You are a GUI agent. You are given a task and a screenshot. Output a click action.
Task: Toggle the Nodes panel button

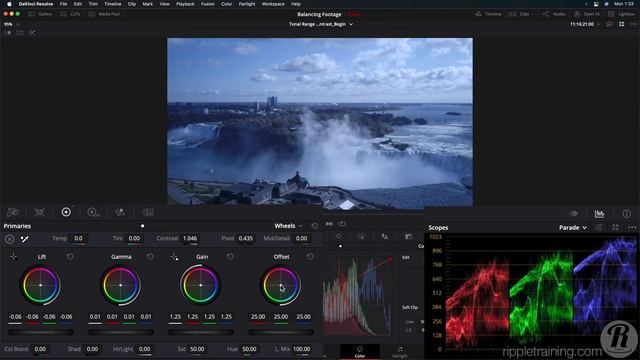coord(554,14)
